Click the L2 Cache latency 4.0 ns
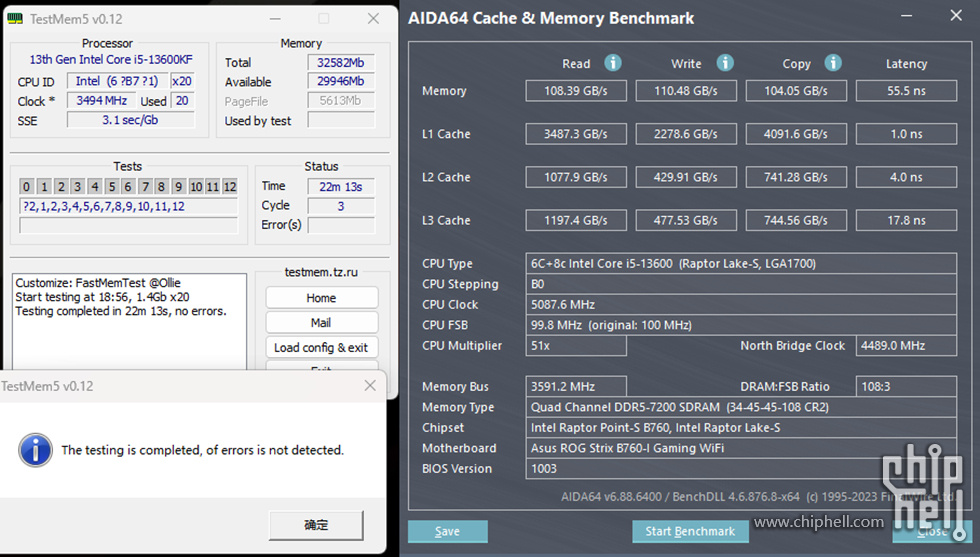 point(906,177)
